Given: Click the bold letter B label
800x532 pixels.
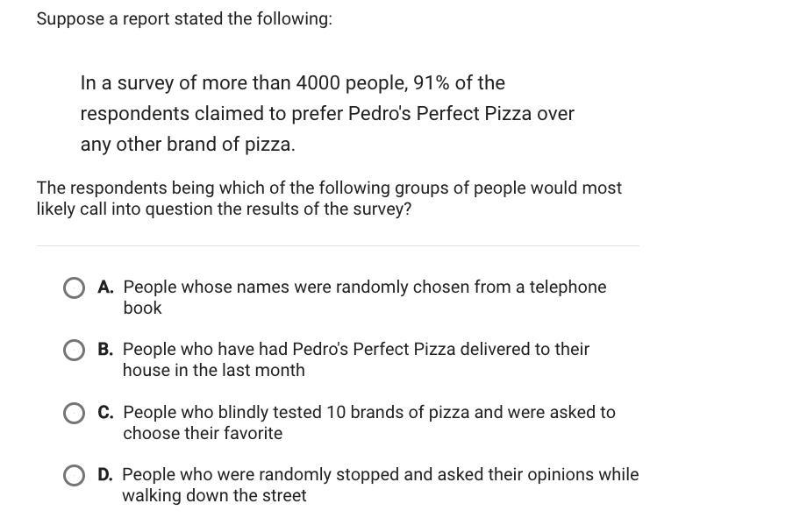Looking at the screenshot, I should pos(105,350).
